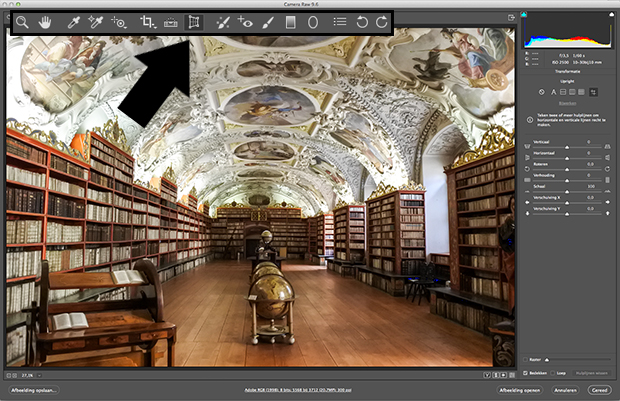
Task: Click the Hulplijnen wissen button
Action: click(591, 373)
